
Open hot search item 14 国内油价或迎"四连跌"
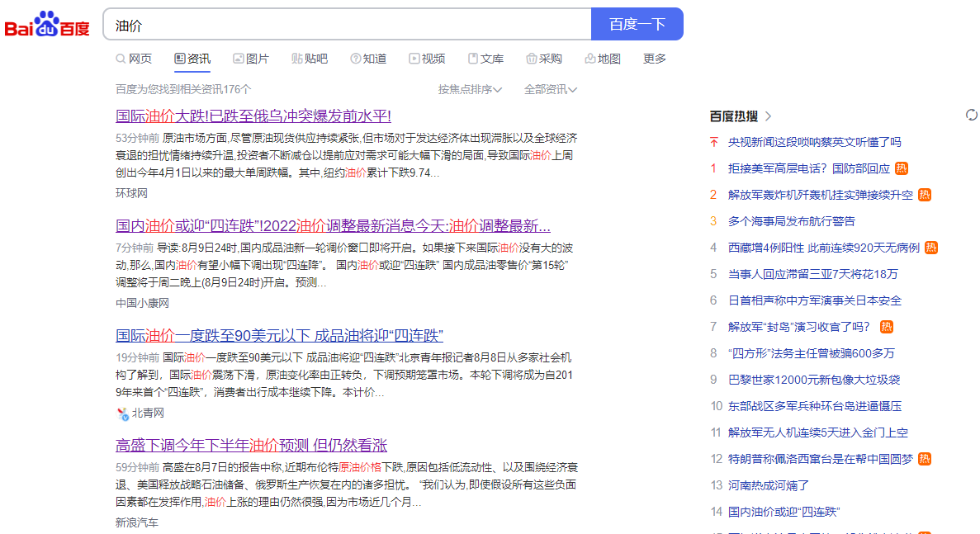point(784,512)
